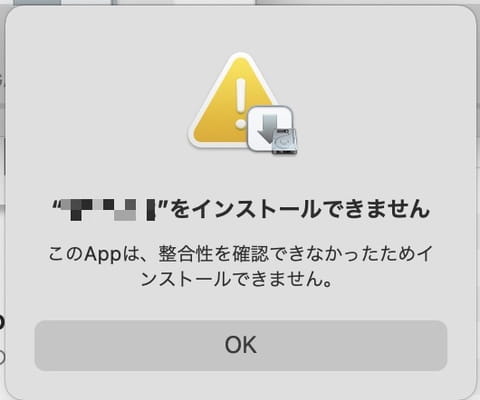The image size is (480, 400).
Task: Click the background window strip above the dialog
Action: [240, 2]
